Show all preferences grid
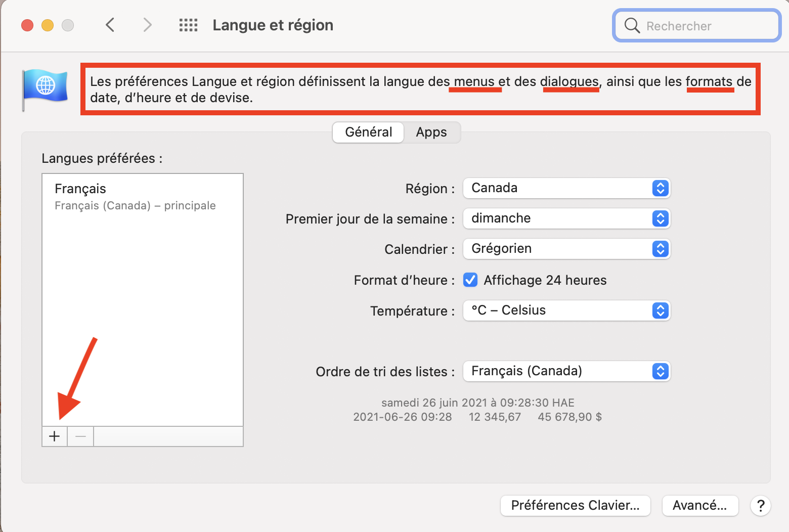Image resolution: width=789 pixels, height=532 pixels. pyautogui.click(x=188, y=25)
